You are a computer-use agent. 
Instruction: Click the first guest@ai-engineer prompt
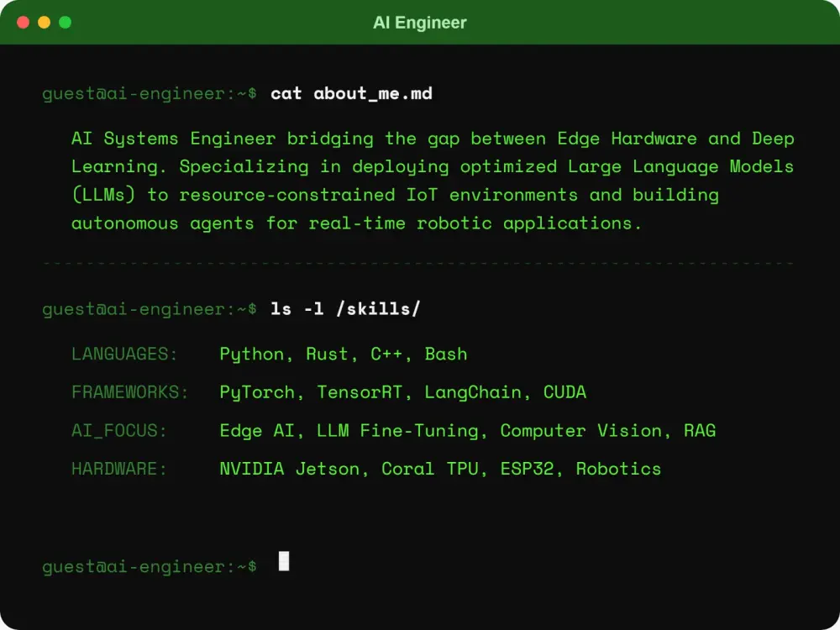click(150, 94)
